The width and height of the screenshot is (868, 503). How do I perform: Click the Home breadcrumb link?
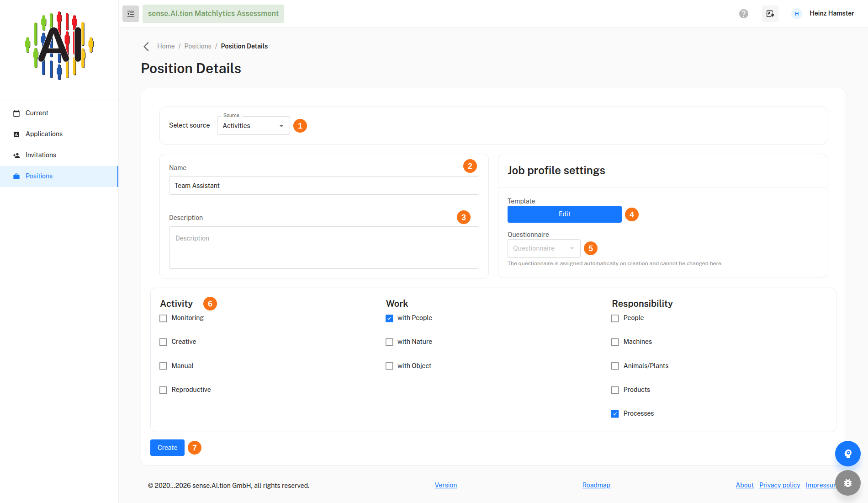pos(166,46)
